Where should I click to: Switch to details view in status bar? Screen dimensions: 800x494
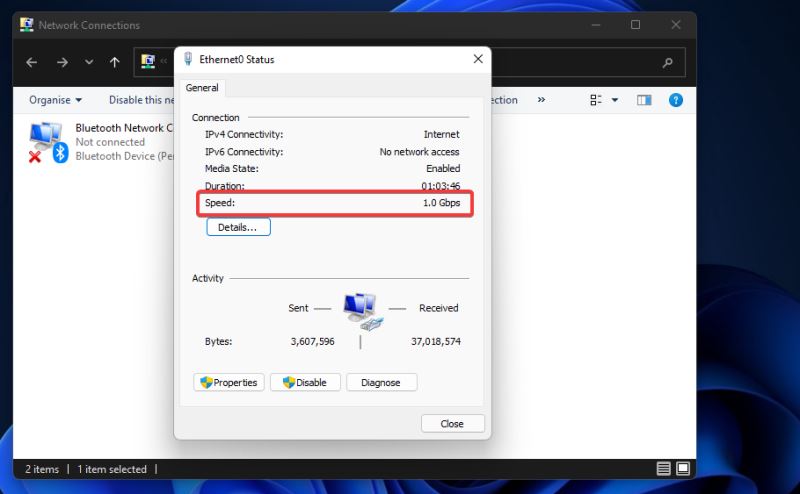(664, 469)
